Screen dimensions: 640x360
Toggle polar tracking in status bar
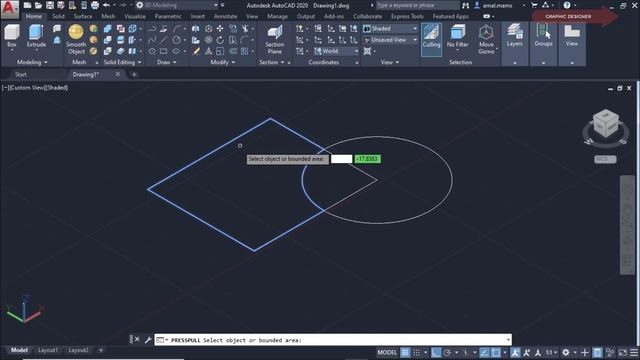[x=447, y=352]
